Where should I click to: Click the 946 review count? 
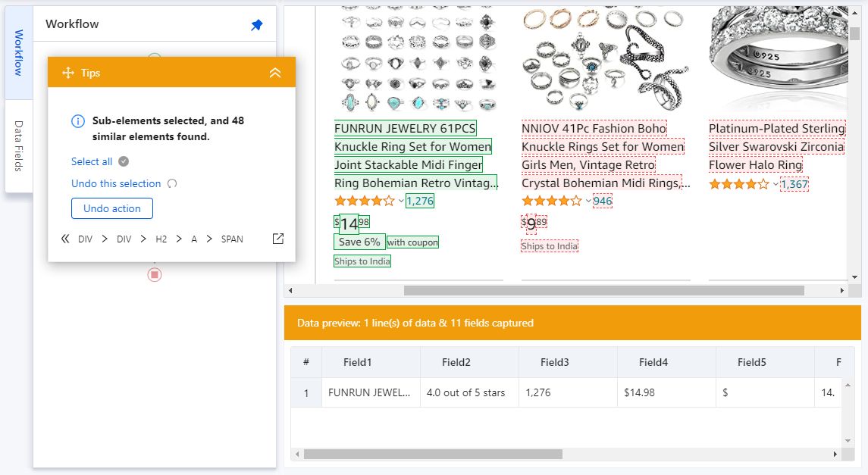[x=602, y=201]
